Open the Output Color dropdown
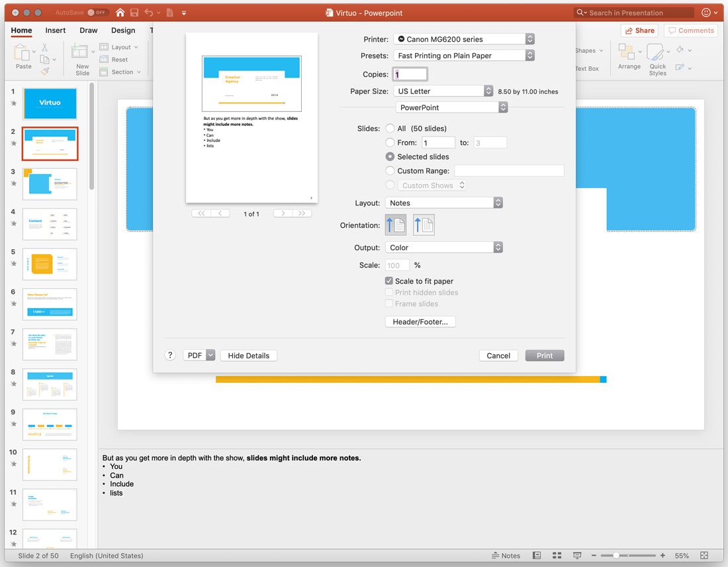The image size is (728, 567). coord(443,248)
